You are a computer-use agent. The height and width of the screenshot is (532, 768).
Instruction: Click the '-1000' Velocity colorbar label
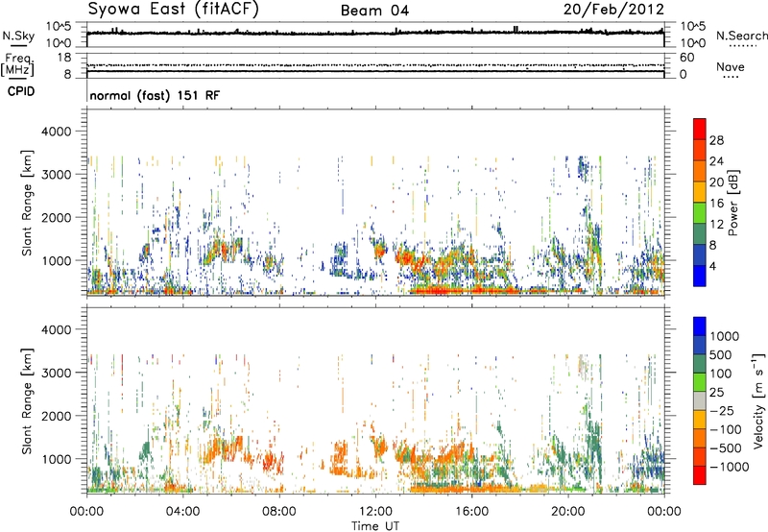pyautogui.click(x=730, y=467)
